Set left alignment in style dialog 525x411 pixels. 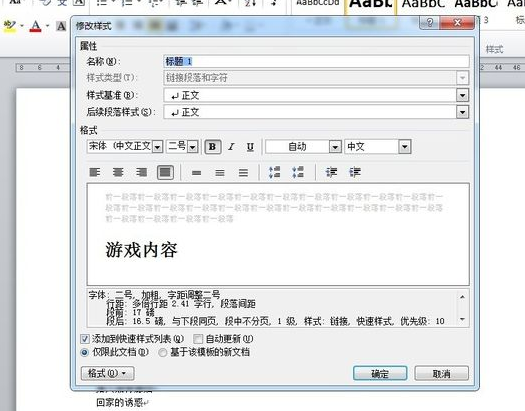pyautogui.click(x=95, y=172)
